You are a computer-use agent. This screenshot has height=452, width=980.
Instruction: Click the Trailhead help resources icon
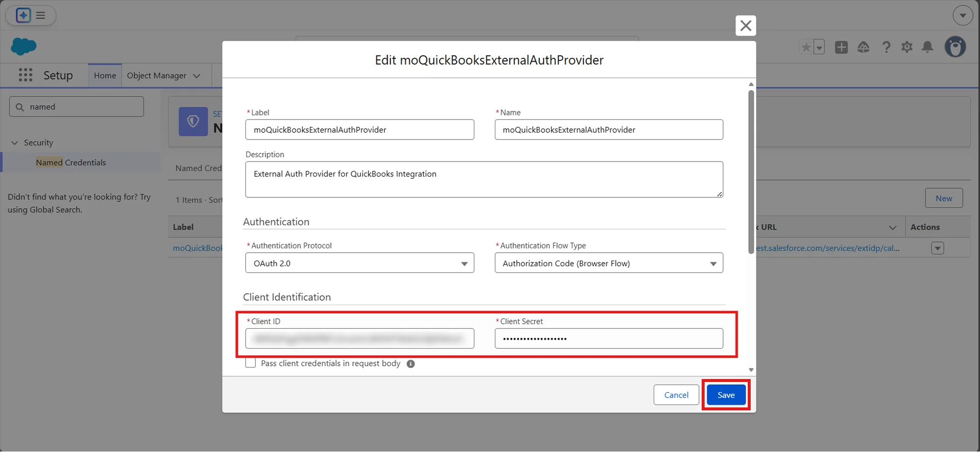[x=863, y=47]
